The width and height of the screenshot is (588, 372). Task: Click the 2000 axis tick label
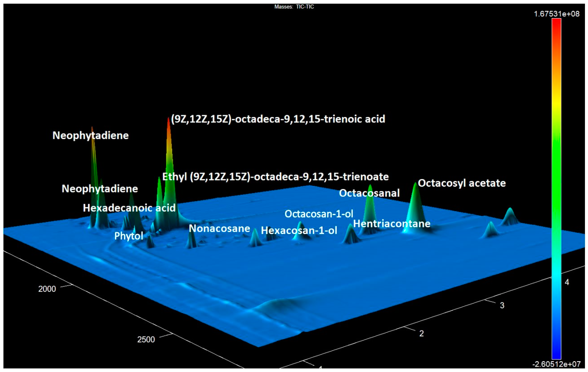47,289
